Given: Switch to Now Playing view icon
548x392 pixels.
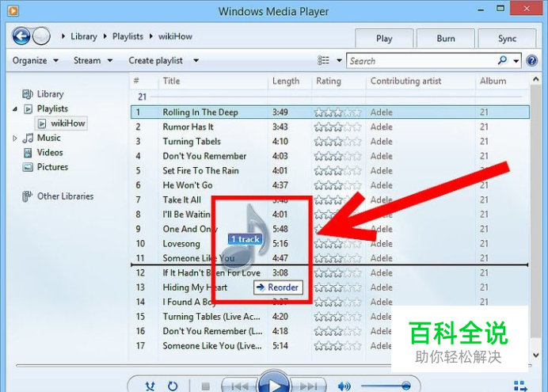Looking at the screenshot, I should click(x=520, y=386).
